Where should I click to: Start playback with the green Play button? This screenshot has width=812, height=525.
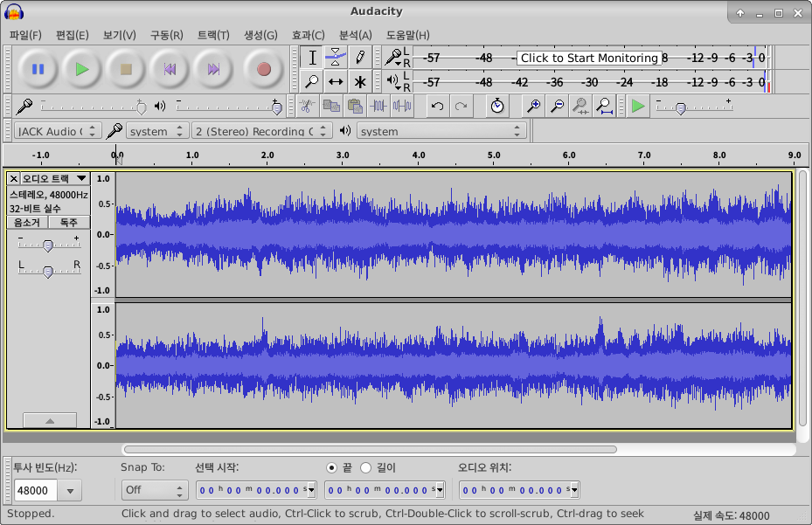point(82,69)
